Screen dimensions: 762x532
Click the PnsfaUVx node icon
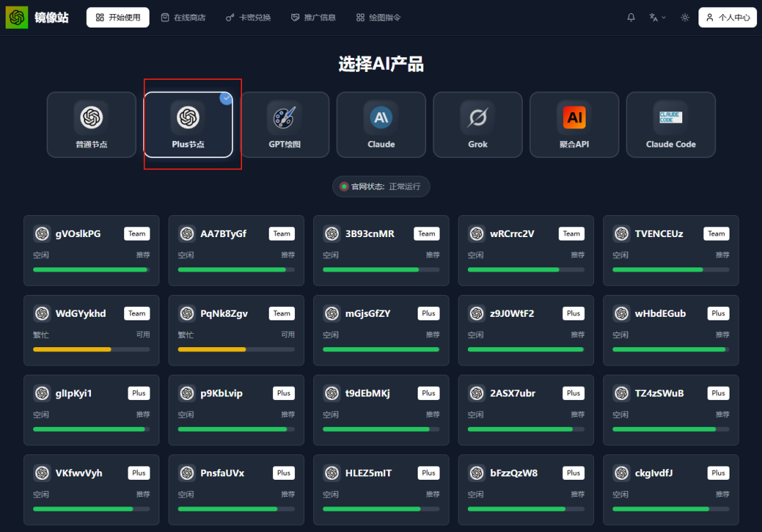point(186,473)
